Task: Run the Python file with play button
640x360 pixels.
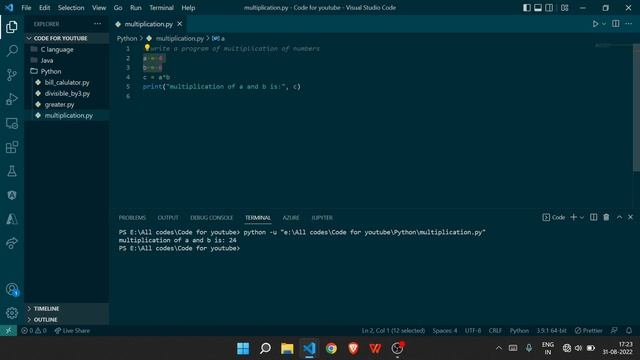Action: pos(595,24)
